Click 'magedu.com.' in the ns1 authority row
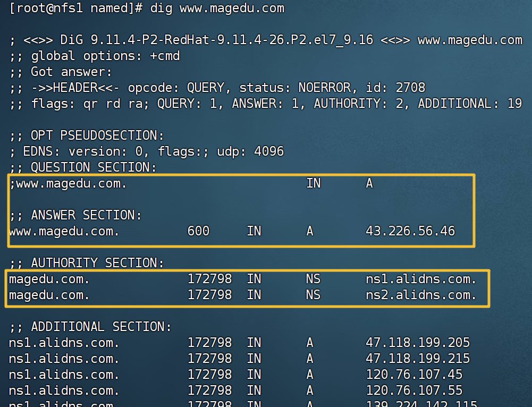 [49, 279]
